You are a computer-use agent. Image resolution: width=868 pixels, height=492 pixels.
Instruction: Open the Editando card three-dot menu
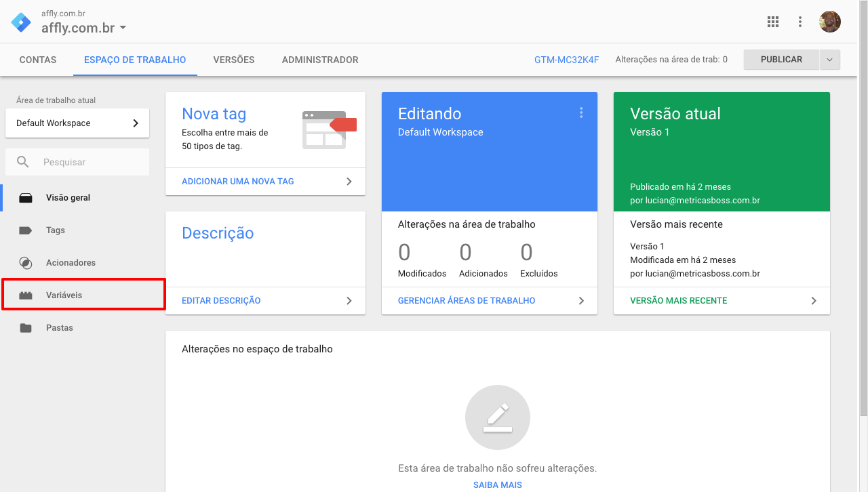click(x=581, y=113)
